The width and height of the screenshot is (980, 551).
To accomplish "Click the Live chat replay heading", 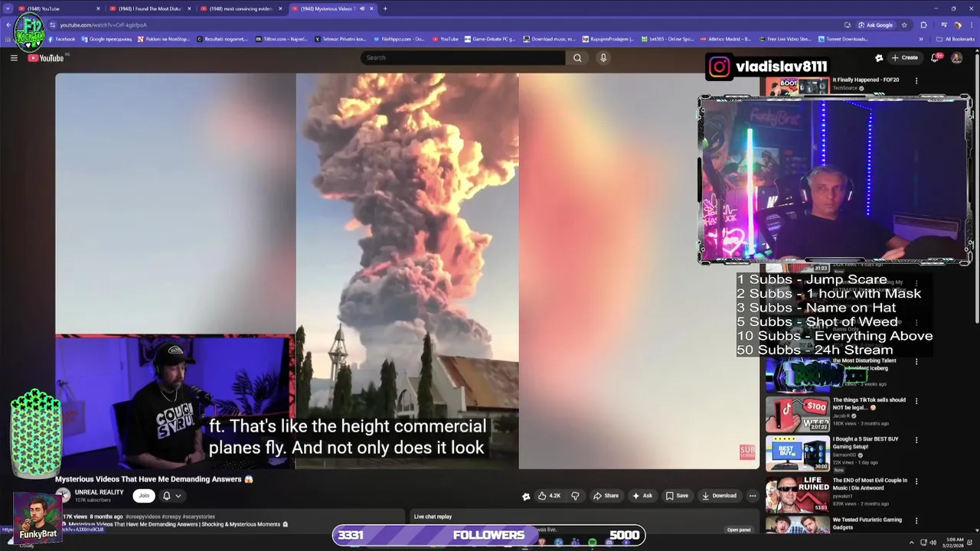I will (433, 517).
